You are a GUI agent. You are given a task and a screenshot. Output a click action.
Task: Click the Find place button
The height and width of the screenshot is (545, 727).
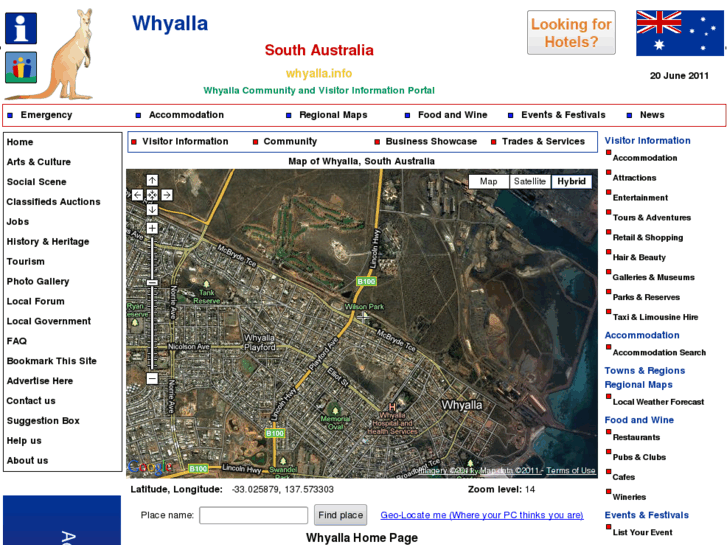[x=341, y=515]
